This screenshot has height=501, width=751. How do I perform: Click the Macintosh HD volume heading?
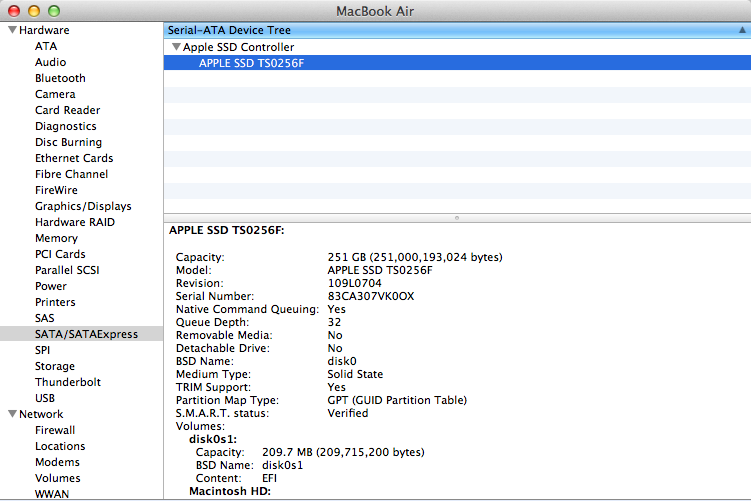(x=230, y=491)
